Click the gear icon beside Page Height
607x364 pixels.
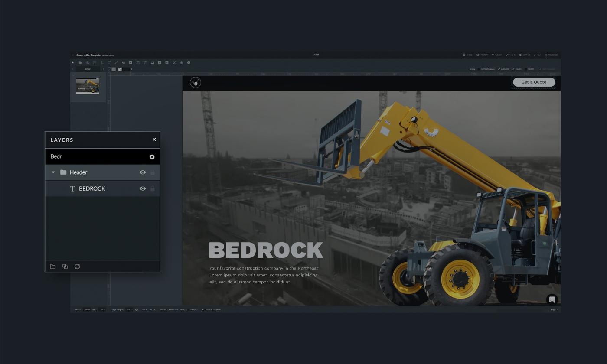pyautogui.click(x=137, y=309)
